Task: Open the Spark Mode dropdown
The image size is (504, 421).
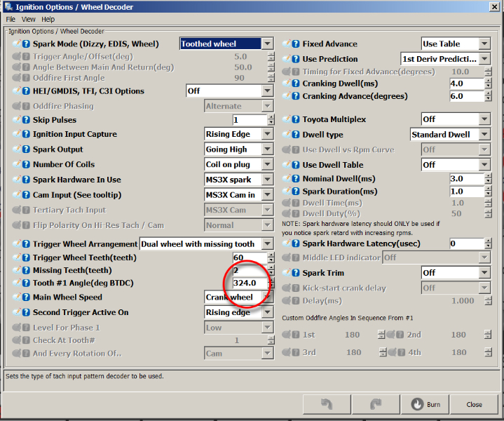Action: [x=267, y=44]
